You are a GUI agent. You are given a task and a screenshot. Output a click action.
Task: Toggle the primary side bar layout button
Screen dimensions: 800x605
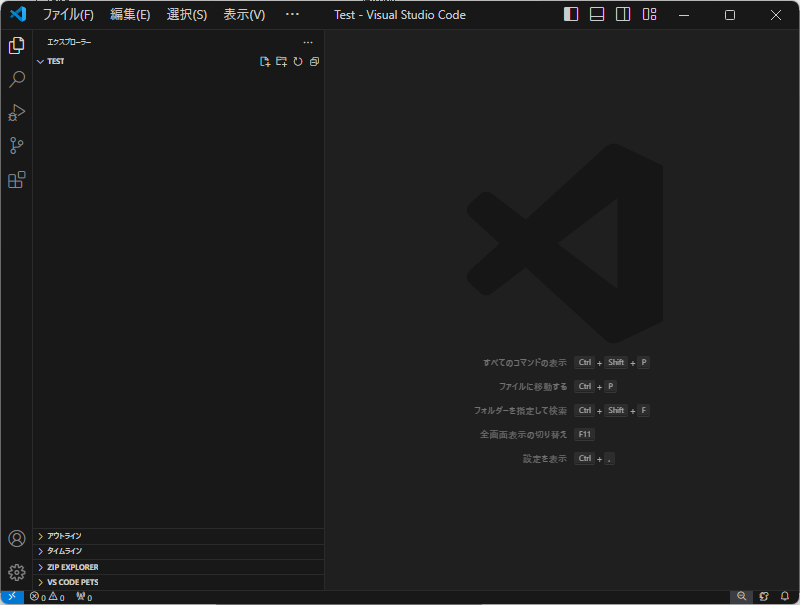pyautogui.click(x=571, y=14)
